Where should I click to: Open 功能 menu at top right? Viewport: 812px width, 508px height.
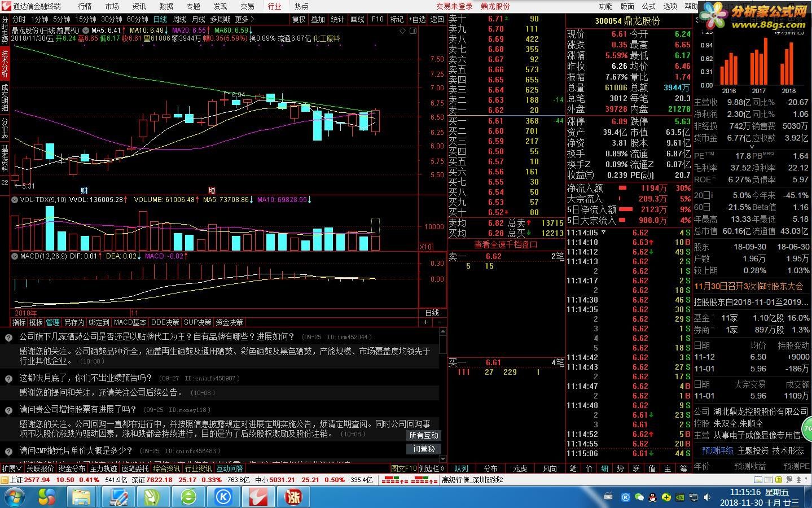(605, 6)
